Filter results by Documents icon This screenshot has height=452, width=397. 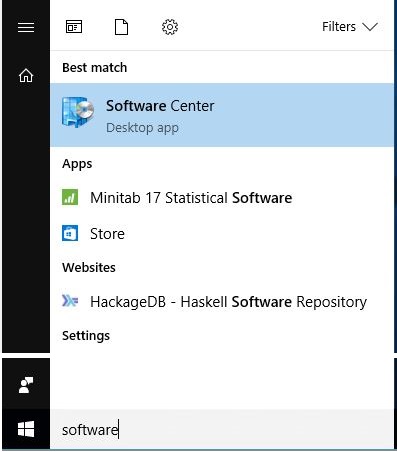point(121,27)
